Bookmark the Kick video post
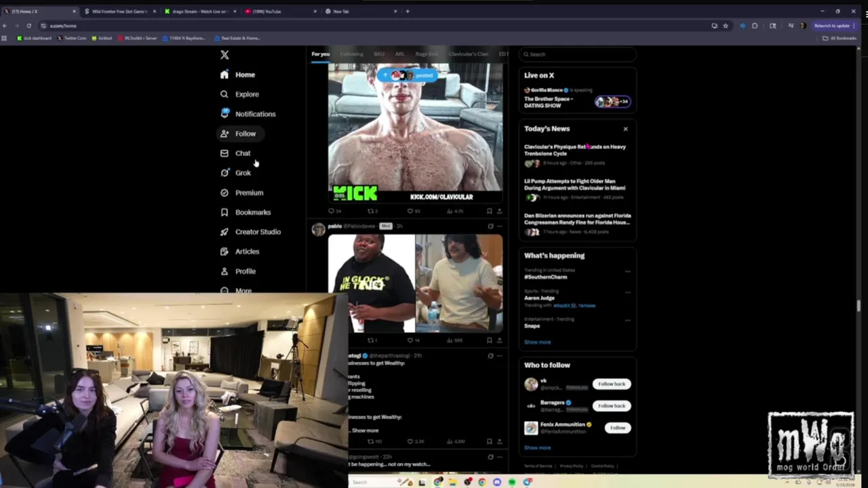This screenshot has width=868, height=488. 490,211
